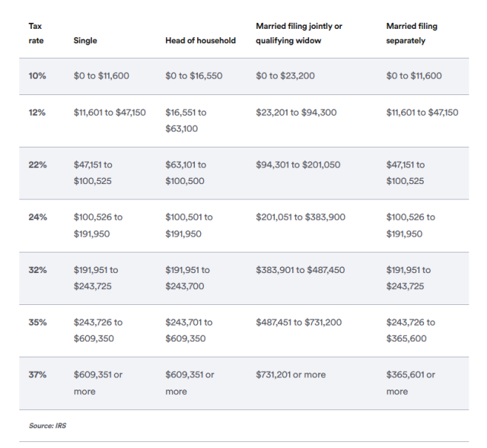Click the "$383,901 to $487,450" cell

300,269
